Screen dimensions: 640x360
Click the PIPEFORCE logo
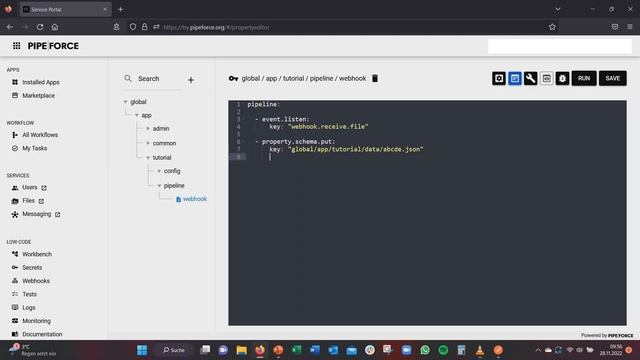pyautogui.click(x=53, y=46)
